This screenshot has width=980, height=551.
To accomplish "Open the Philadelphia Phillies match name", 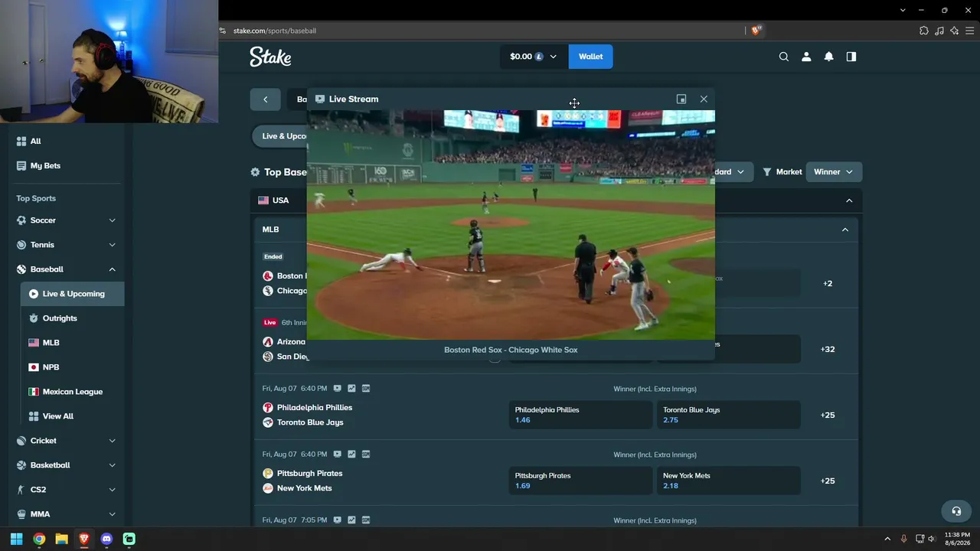I will click(315, 408).
